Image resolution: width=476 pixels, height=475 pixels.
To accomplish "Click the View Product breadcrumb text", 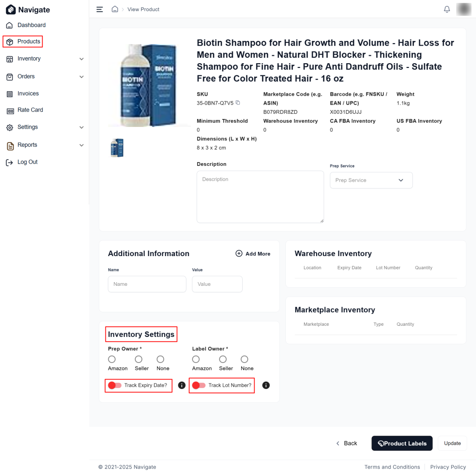I will pos(143,9).
